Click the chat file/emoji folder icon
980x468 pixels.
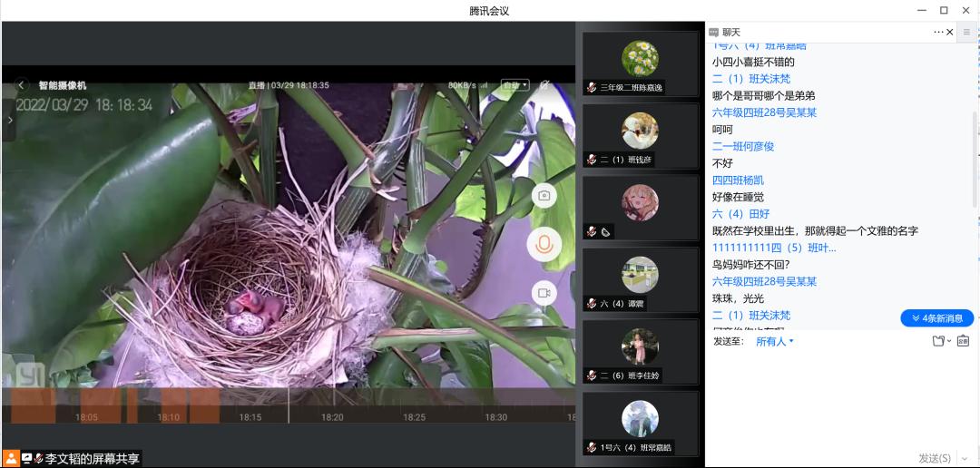(x=938, y=341)
